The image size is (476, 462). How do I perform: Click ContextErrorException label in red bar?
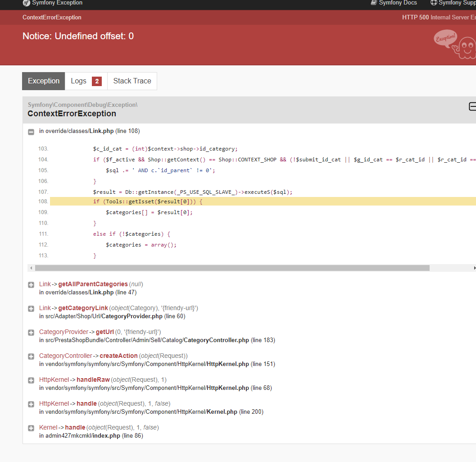pos(52,17)
